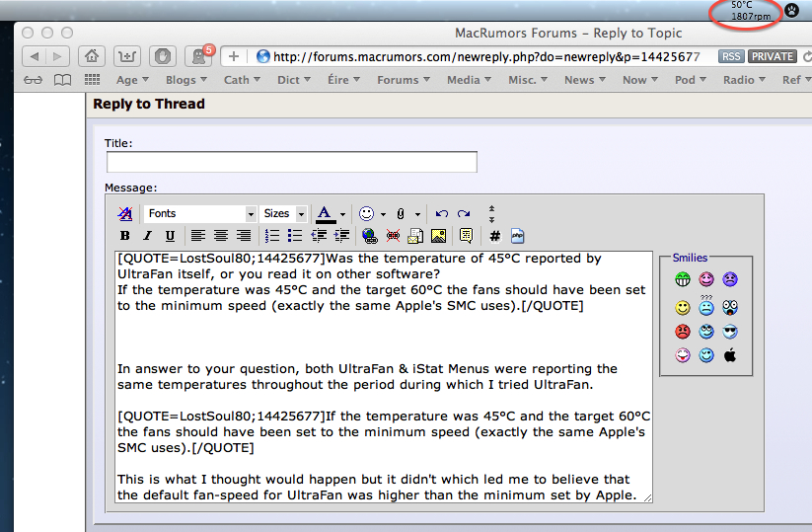Click the RSS button in address bar
The image size is (812, 532).
[731, 56]
